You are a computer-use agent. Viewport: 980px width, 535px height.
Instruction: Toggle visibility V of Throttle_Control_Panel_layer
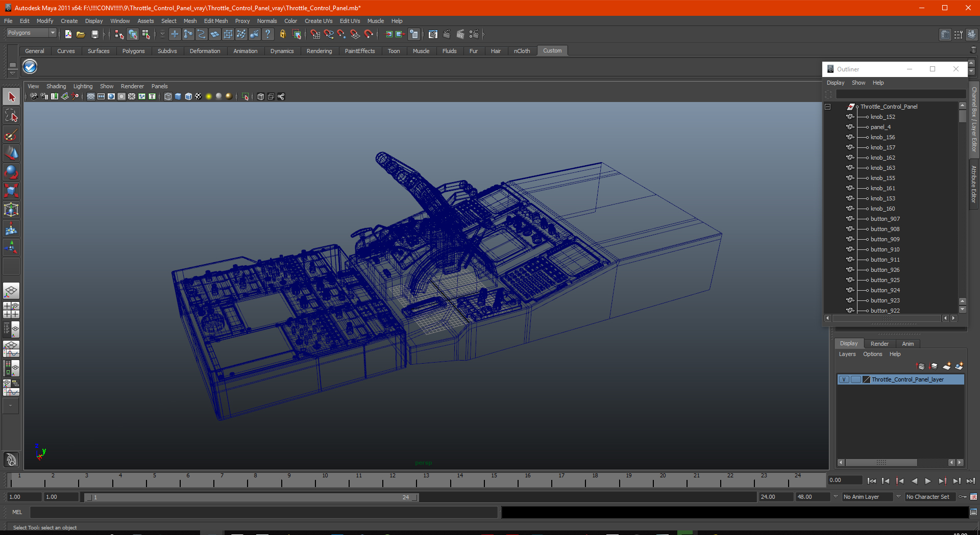pyautogui.click(x=844, y=379)
